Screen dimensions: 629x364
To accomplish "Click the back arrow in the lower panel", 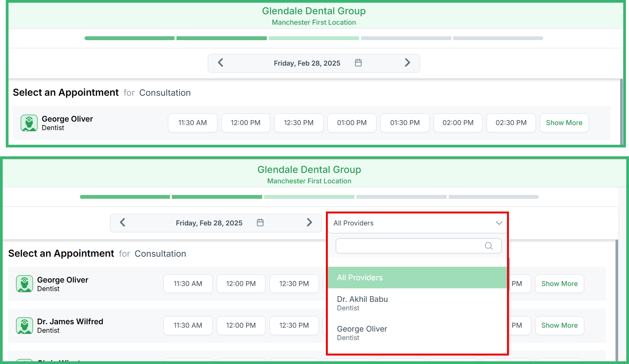I will click(122, 223).
